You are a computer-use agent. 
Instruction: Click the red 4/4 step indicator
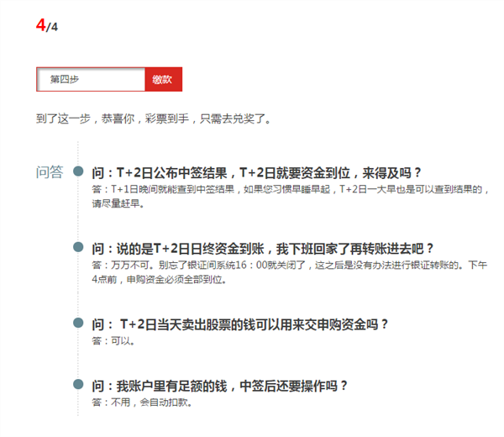coord(47,25)
